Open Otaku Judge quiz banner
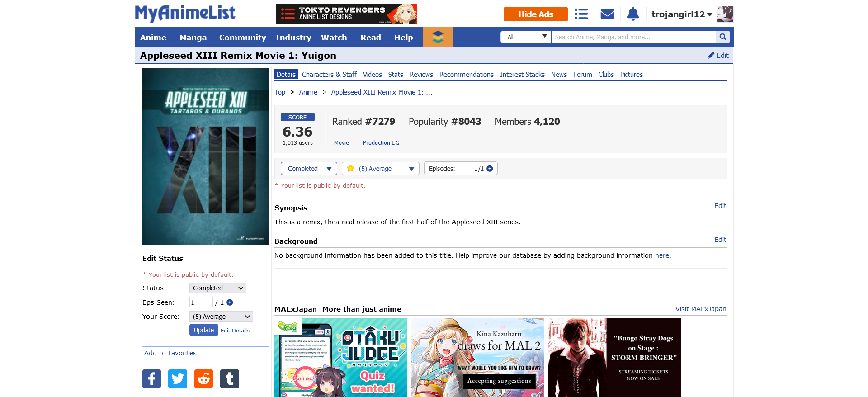The width and height of the screenshot is (868, 397). click(341, 358)
